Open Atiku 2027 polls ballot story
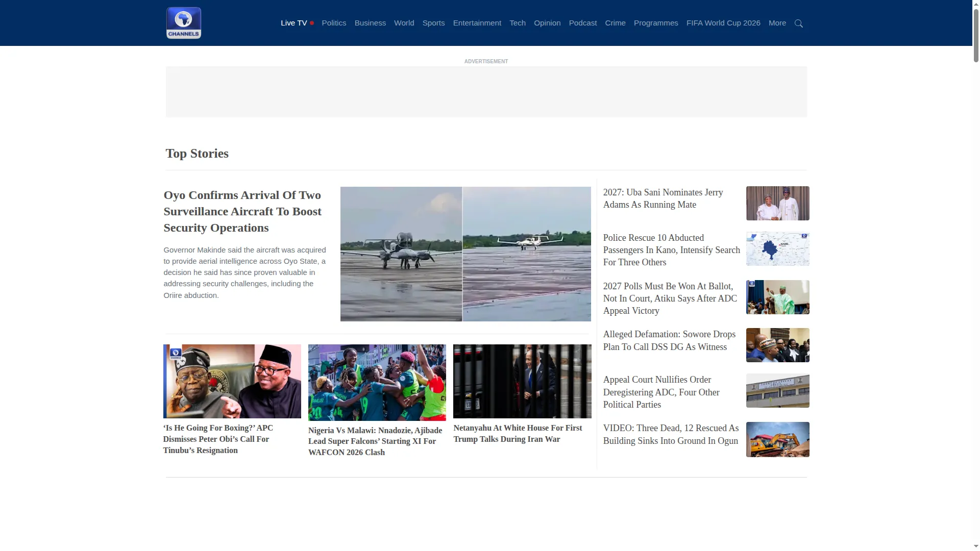This screenshot has height=551, width=980. pyautogui.click(x=670, y=298)
